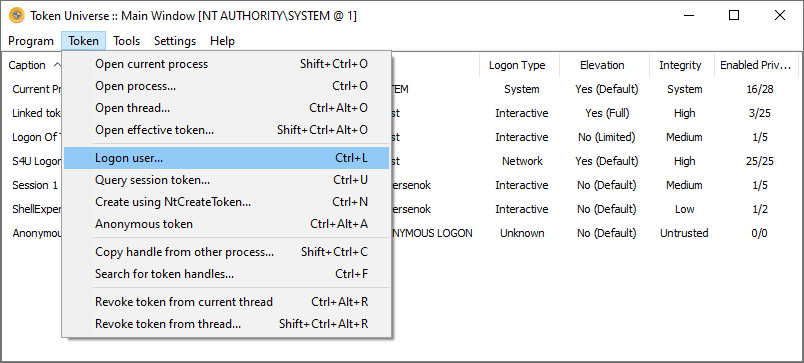Open the Settings menu
This screenshot has height=363, width=804.
tap(175, 41)
